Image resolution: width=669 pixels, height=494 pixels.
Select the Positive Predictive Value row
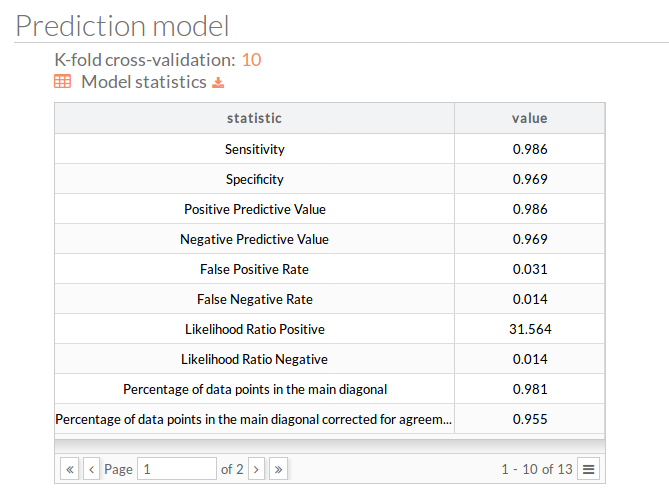(329, 209)
